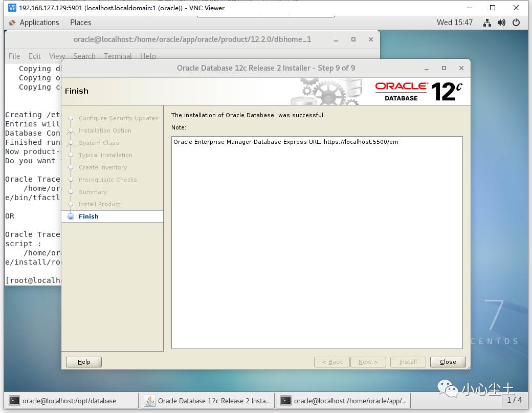
Task: Select System Class step
Action: (99, 143)
